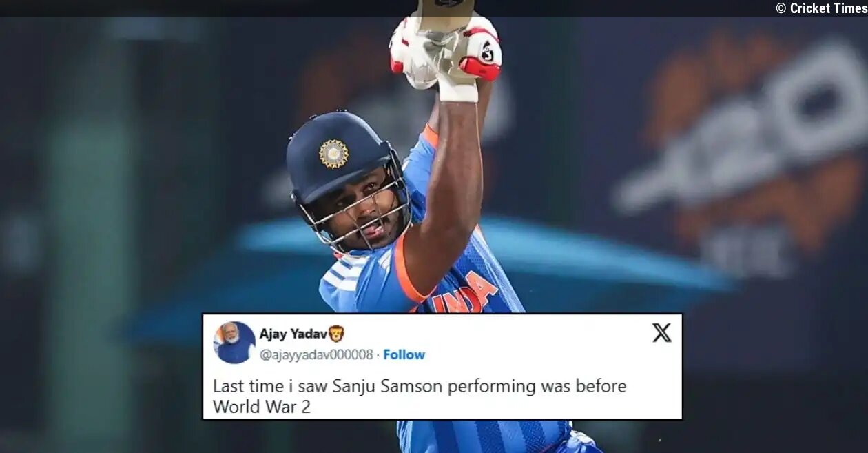Open the Ajay Yadav display name
This screenshot has width=868, height=453.
(293, 334)
